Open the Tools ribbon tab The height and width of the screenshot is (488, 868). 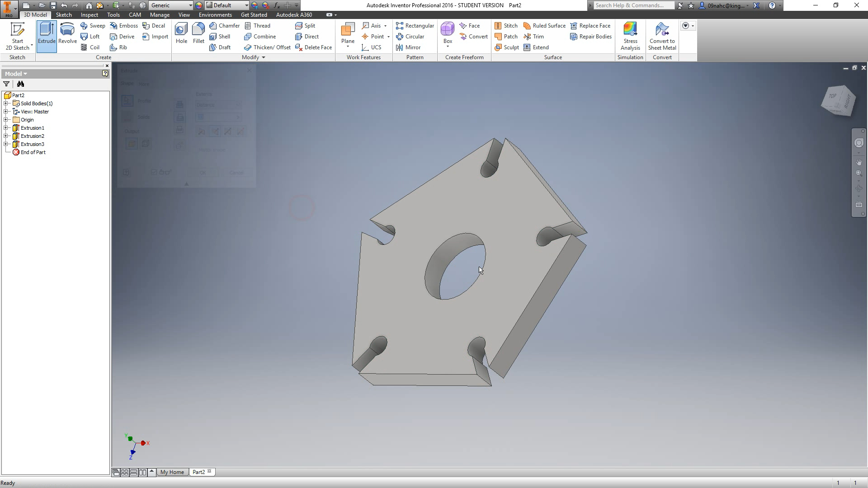(x=113, y=15)
